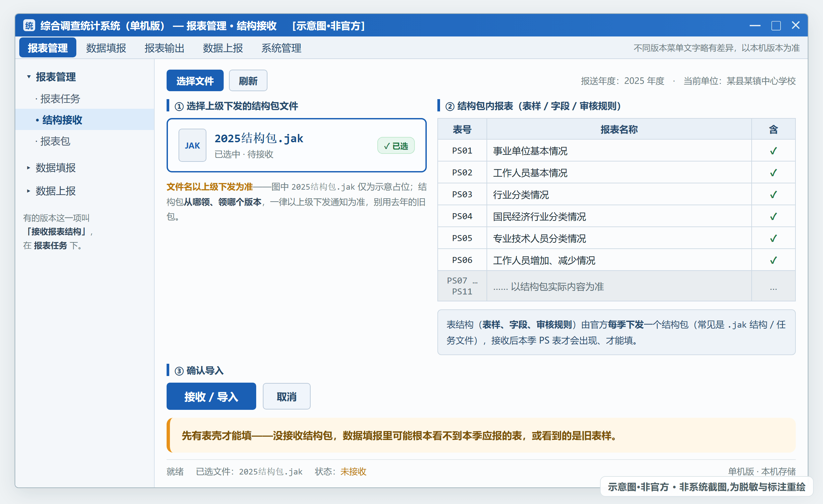This screenshot has height=504, width=823.
Task: Click the 行业分类情况 row
Action: coord(617,194)
